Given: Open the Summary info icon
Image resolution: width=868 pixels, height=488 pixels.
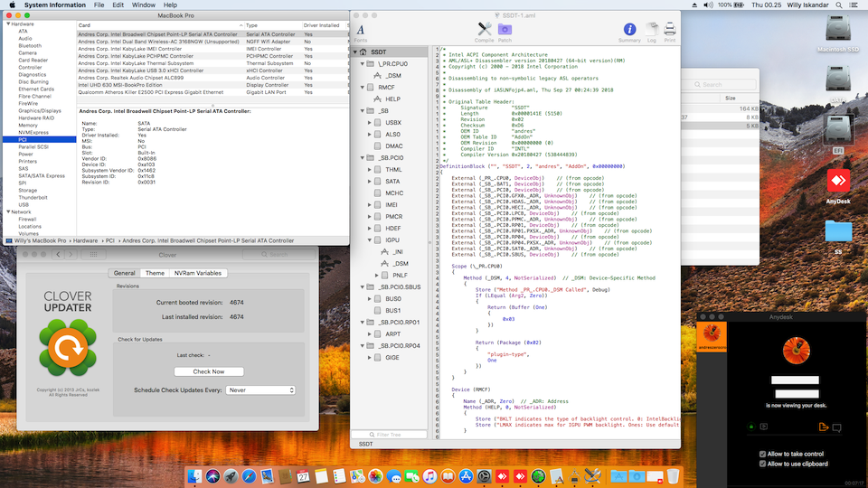Looking at the screenshot, I should point(629,31).
